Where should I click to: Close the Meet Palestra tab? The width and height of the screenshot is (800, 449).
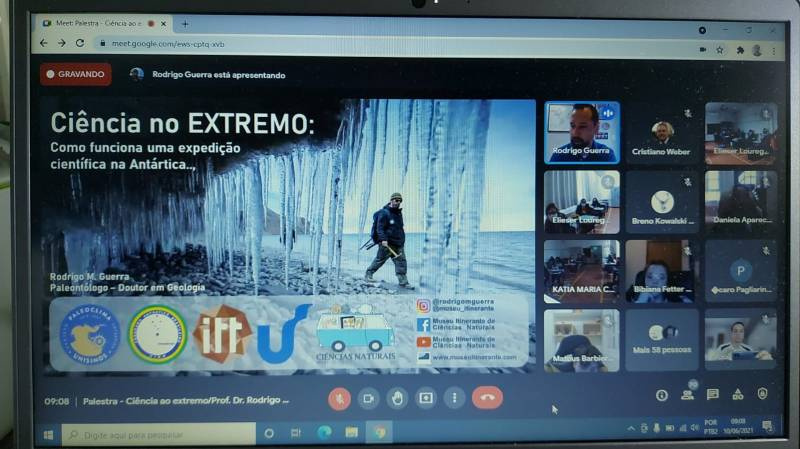pyautogui.click(x=164, y=23)
